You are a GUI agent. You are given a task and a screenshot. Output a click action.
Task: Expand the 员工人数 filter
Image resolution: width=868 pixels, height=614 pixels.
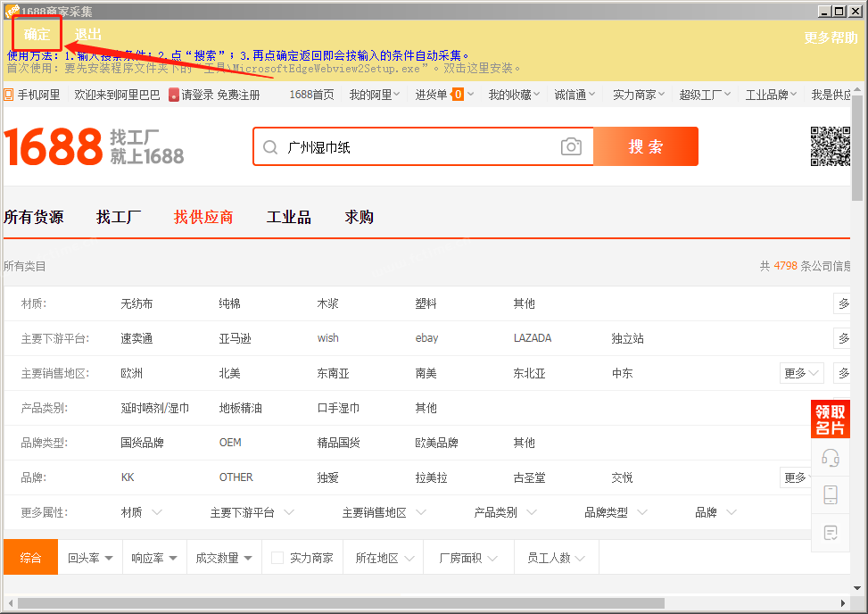pyautogui.click(x=556, y=558)
